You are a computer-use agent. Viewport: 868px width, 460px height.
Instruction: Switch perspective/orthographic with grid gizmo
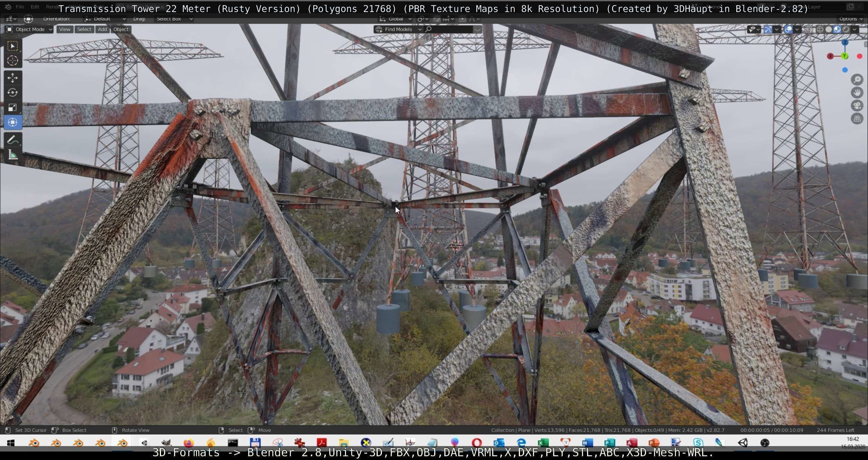pos(857,119)
